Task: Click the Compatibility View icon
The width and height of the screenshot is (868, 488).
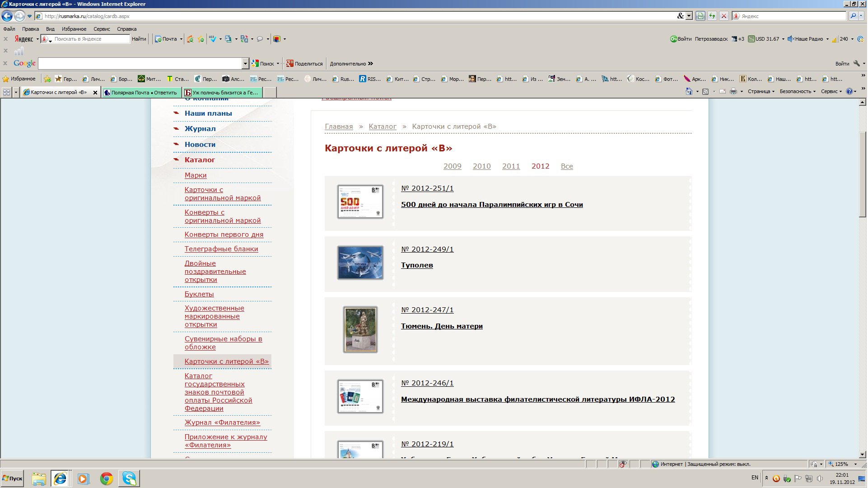Action: pyautogui.click(x=700, y=16)
